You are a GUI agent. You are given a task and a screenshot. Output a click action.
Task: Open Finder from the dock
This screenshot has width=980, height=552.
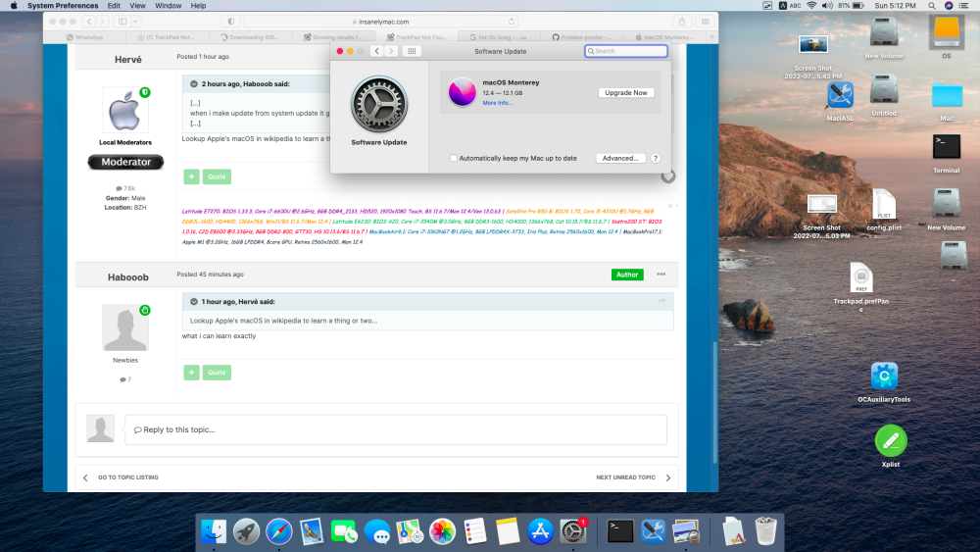pyautogui.click(x=214, y=531)
